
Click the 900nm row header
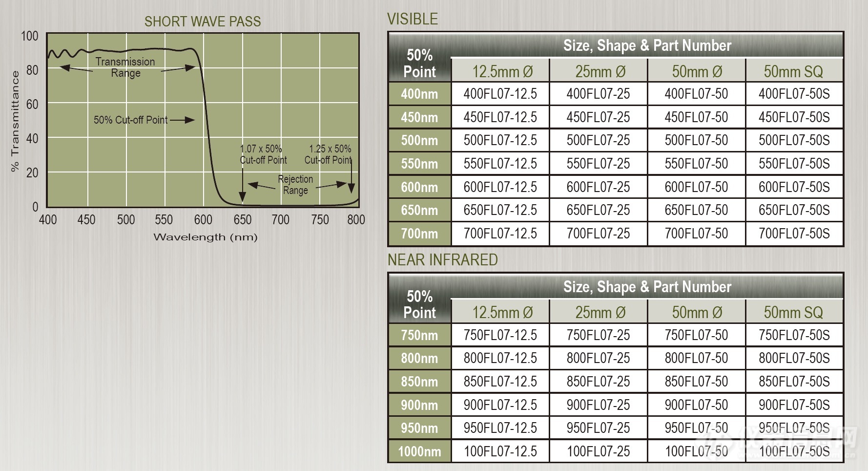pos(419,405)
